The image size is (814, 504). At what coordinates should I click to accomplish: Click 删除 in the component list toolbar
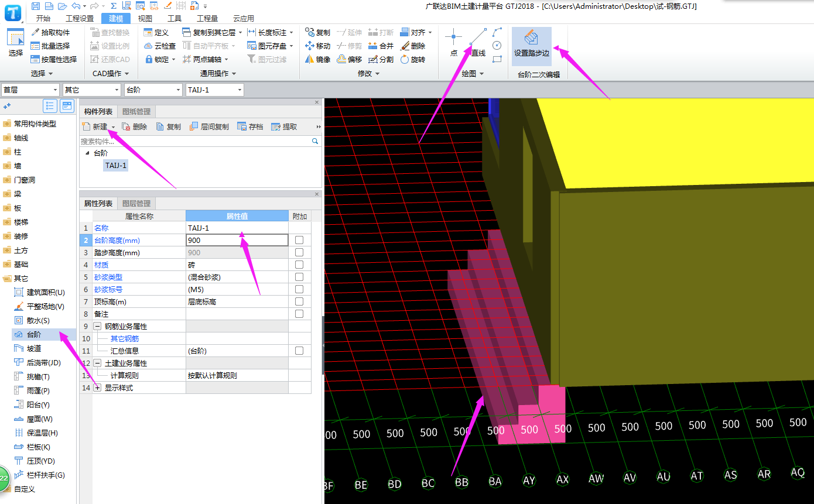pos(135,126)
